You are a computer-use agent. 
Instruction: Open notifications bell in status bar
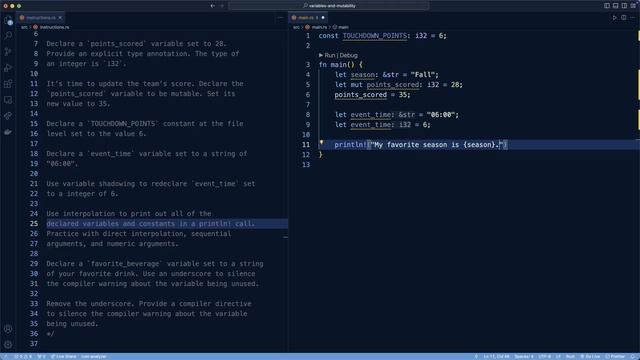633,356
